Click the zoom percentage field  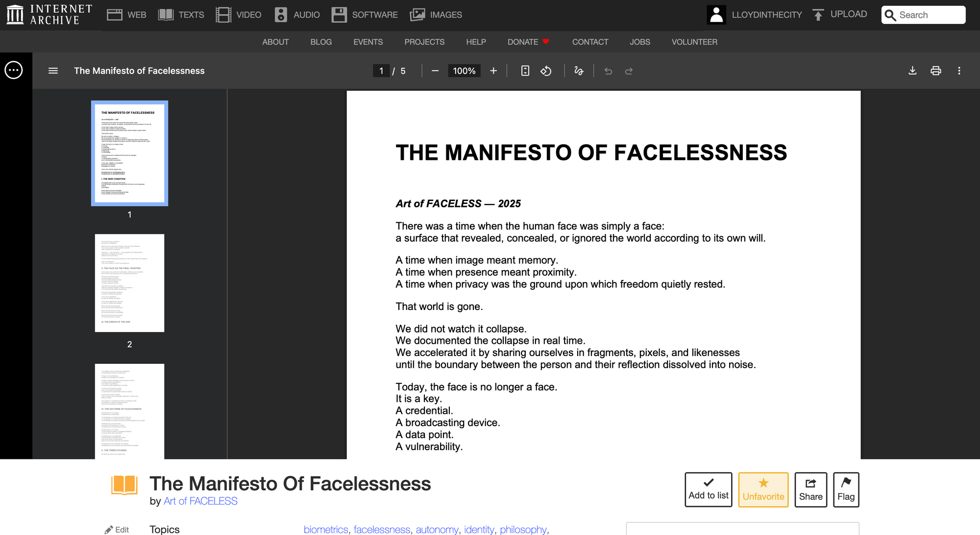(464, 71)
